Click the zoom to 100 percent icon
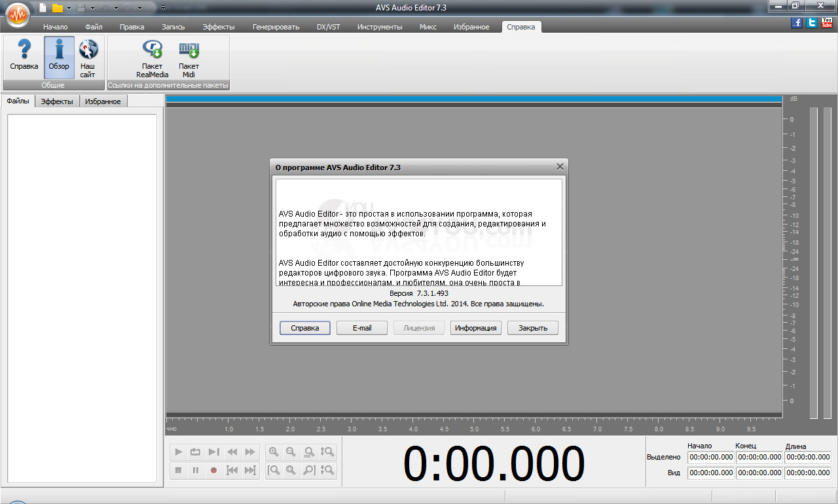 click(x=309, y=452)
